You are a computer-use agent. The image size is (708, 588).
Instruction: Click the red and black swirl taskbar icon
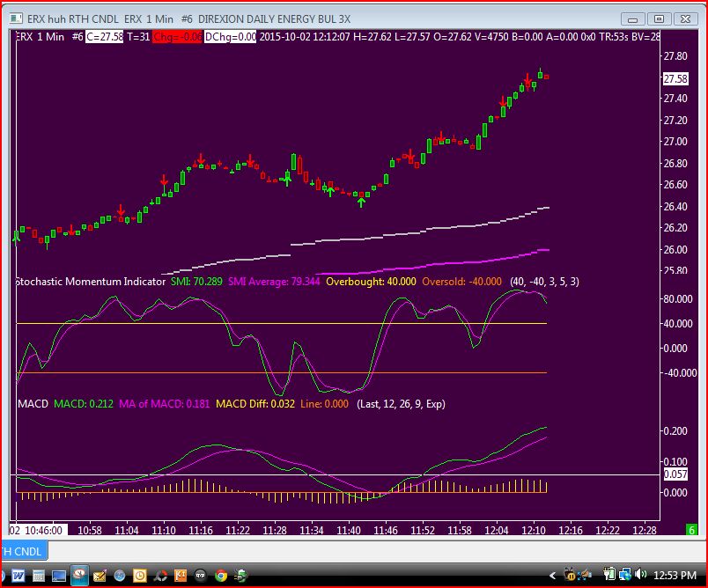tap(160, 576)
